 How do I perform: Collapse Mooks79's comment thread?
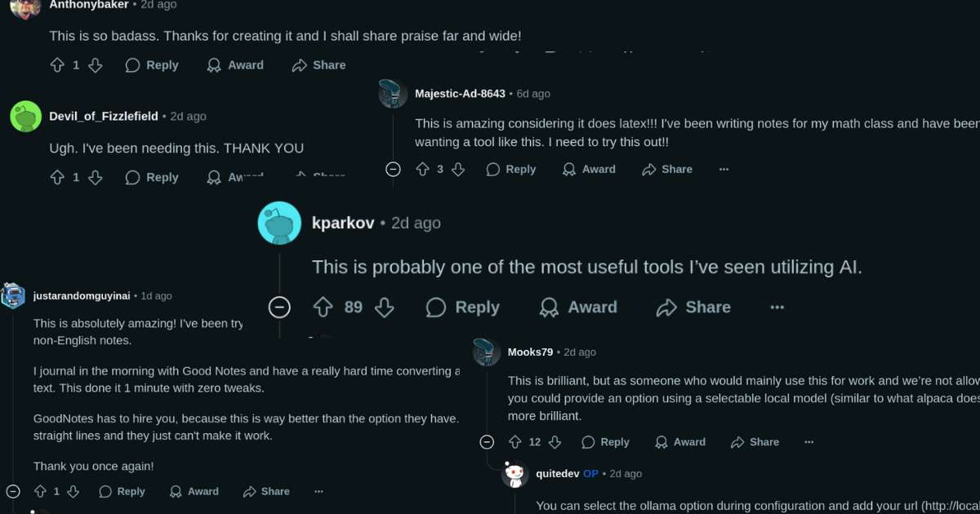coord(487,441)
